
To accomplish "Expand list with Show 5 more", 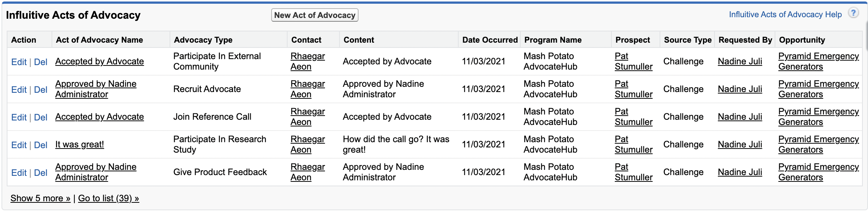I will pyautogui.click(x=40, y=198).
